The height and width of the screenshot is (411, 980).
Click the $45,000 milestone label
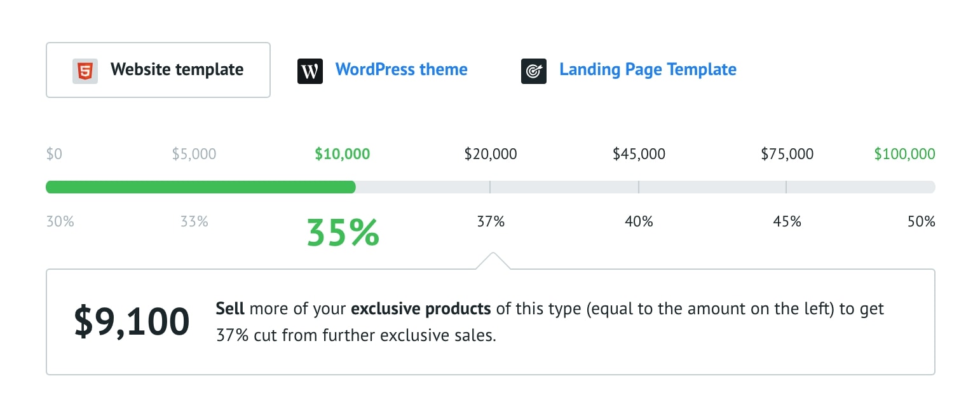coord(639,154)
